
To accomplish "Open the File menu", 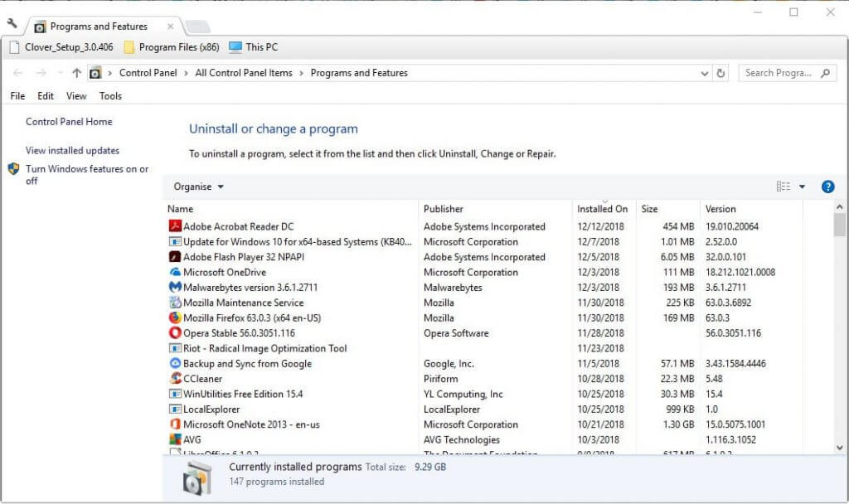I will tap(17, 96).
